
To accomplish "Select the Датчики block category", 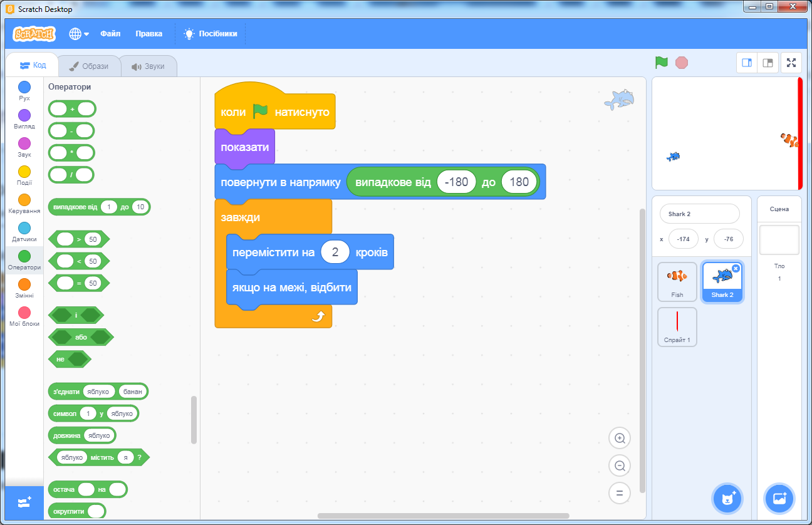I will [x=24, y=232].
